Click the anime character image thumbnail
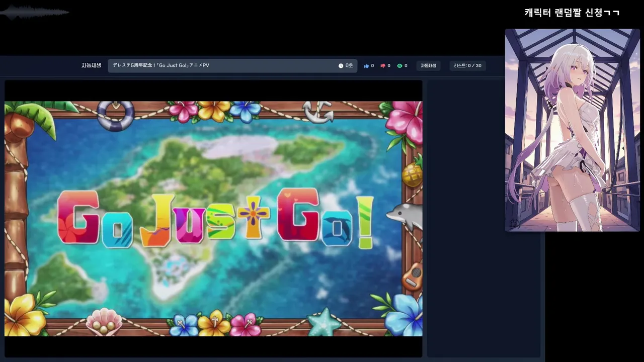Image resolution: width=644 pixels, height=362 pixels. click(x=572, y=130)
